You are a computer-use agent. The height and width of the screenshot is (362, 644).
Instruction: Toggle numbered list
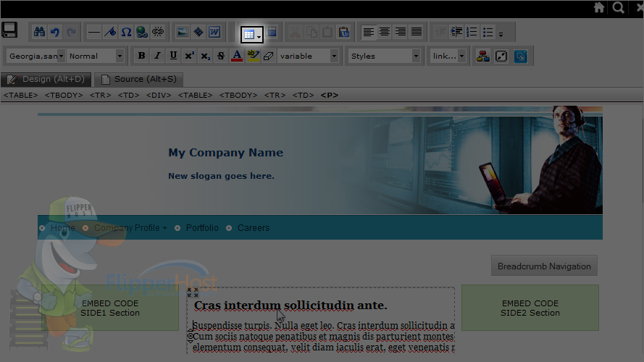pos(472,32)
